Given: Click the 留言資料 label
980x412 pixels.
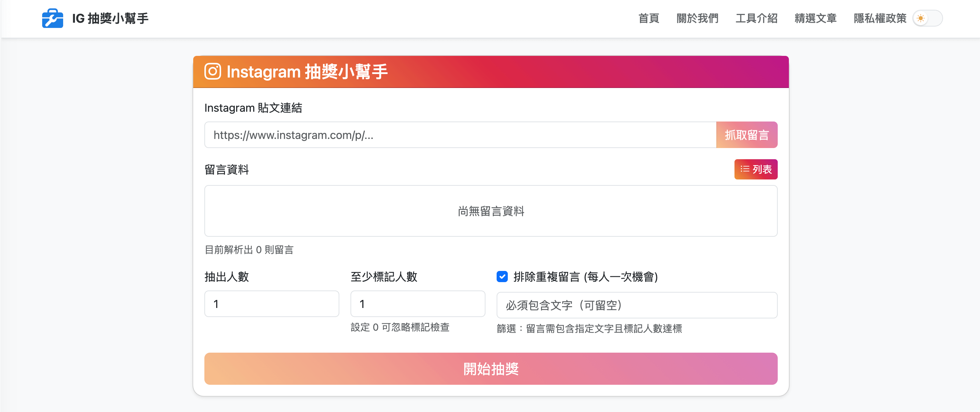Looking at the screenshot, I should (227, 169).
